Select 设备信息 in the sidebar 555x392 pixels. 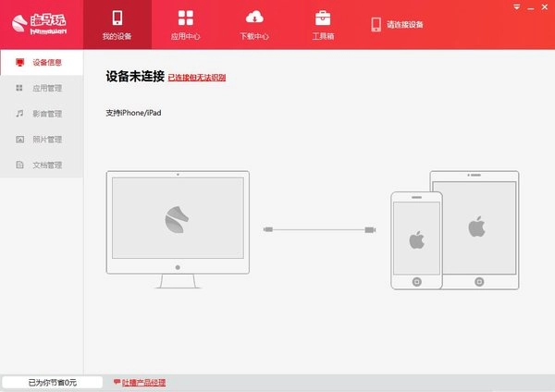click(x=42, y=63)
